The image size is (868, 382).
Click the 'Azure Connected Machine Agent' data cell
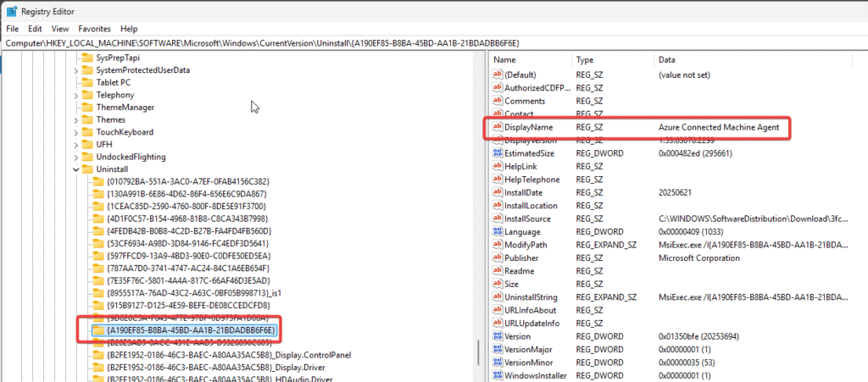click(x=719, y=127)
